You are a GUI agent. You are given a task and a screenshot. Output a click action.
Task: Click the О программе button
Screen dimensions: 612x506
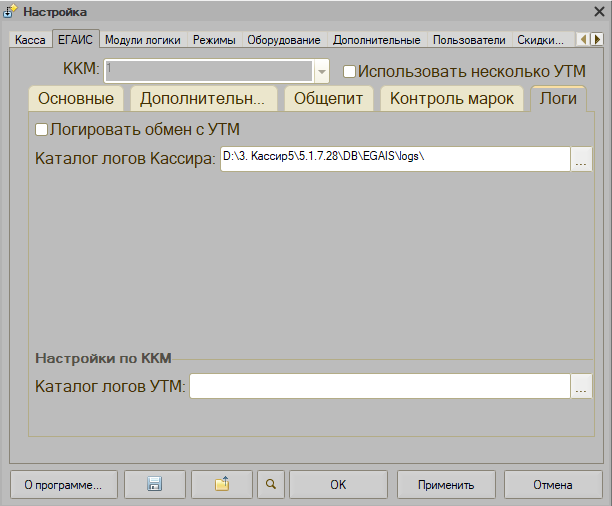pyautogui.click(x=63, y=485)
